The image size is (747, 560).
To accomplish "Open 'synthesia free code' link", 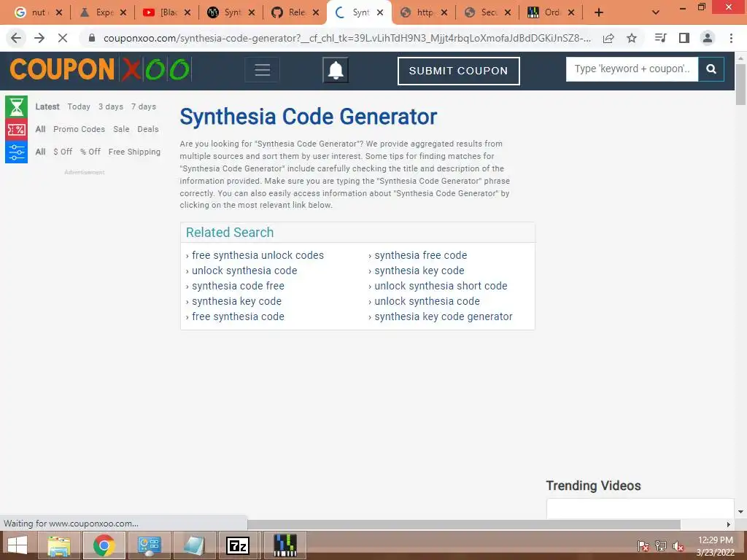I will click(x=421, y=255).
